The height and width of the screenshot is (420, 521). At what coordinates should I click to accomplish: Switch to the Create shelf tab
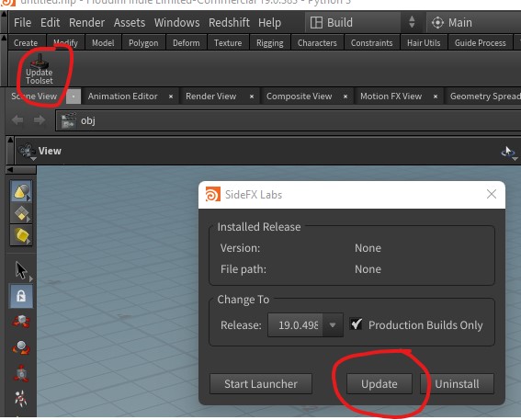click(x=26, y=43)
